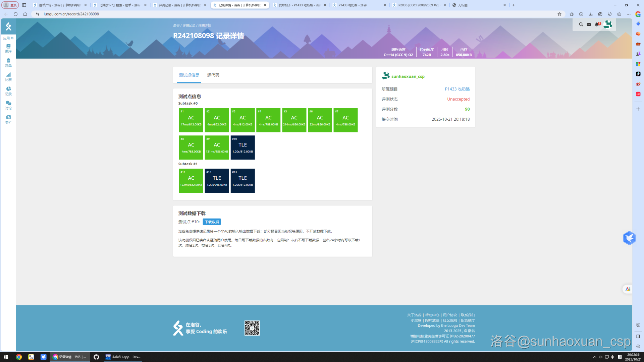Open the 题库 problem set sidebar icon
Viewport: 644px width, 362px height.
click(x=8, y=48)
